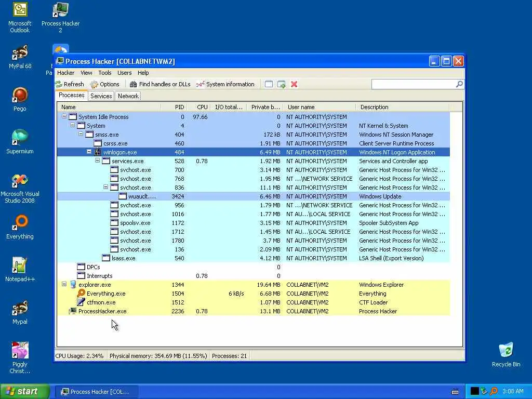The height and width of the screenshot is (399, 532).
Task: Select the Piggy Christ… desktop icon
Action: point(20,358)
